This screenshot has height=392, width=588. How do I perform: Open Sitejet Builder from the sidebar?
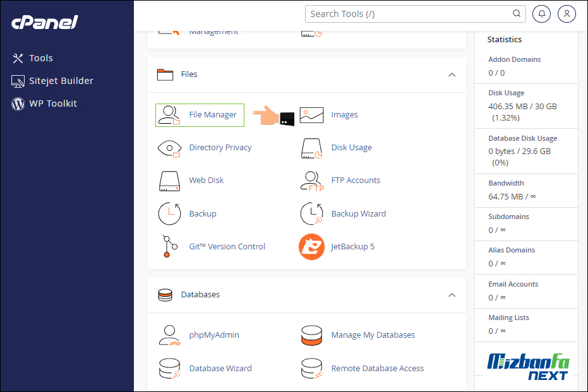tap(61, 81)
